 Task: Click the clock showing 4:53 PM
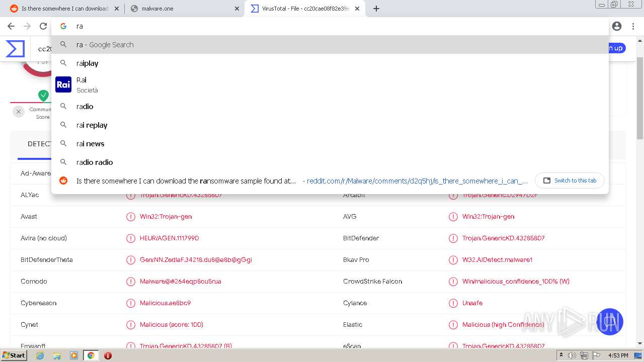(618, 355)
